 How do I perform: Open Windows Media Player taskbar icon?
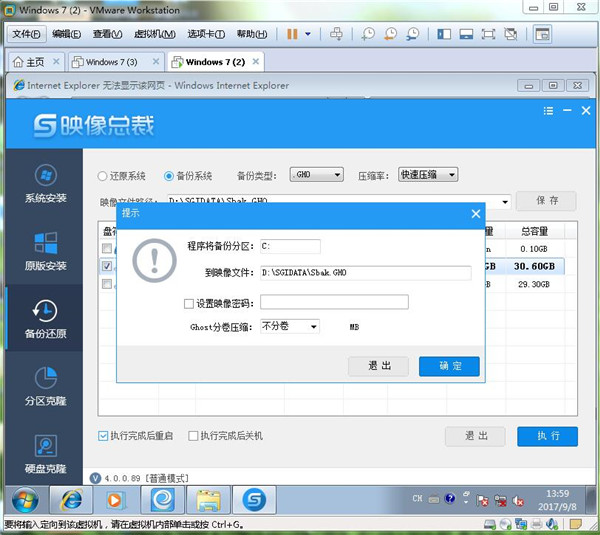click(114, 500)
